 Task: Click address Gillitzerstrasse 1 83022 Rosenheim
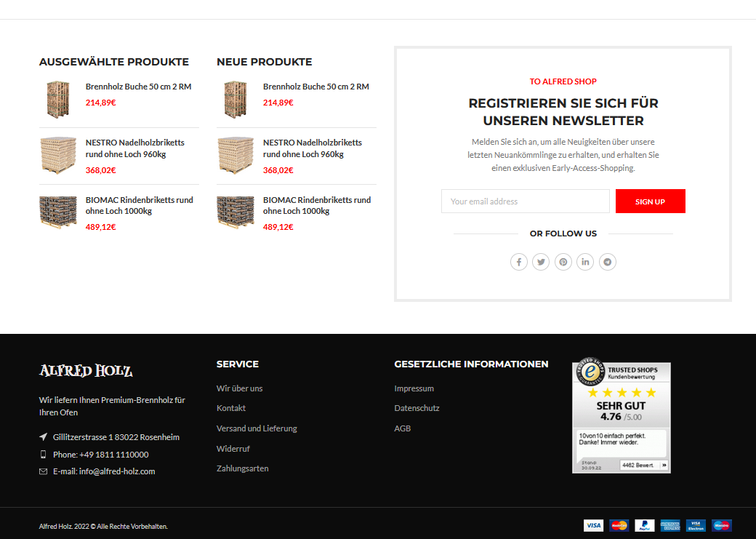(x=116, y=437)
